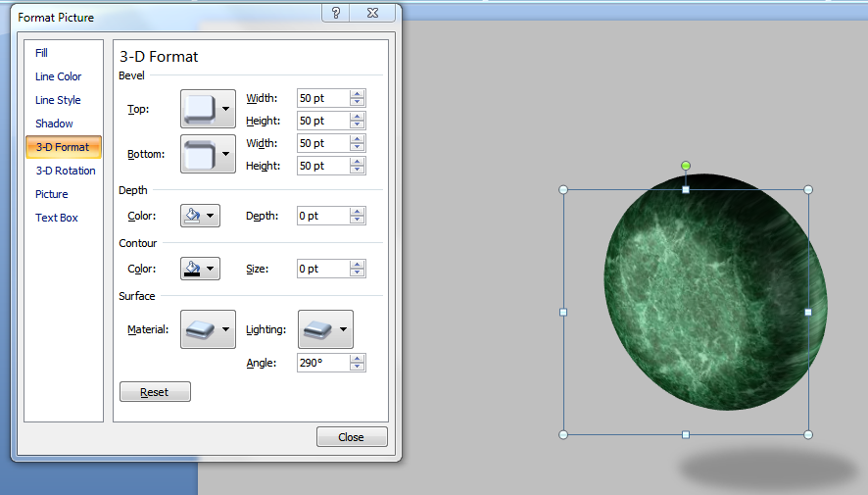Click the bottom-left selection handle of picture
The width and height of the screenshot is (868, 495).
pos(563,434)
